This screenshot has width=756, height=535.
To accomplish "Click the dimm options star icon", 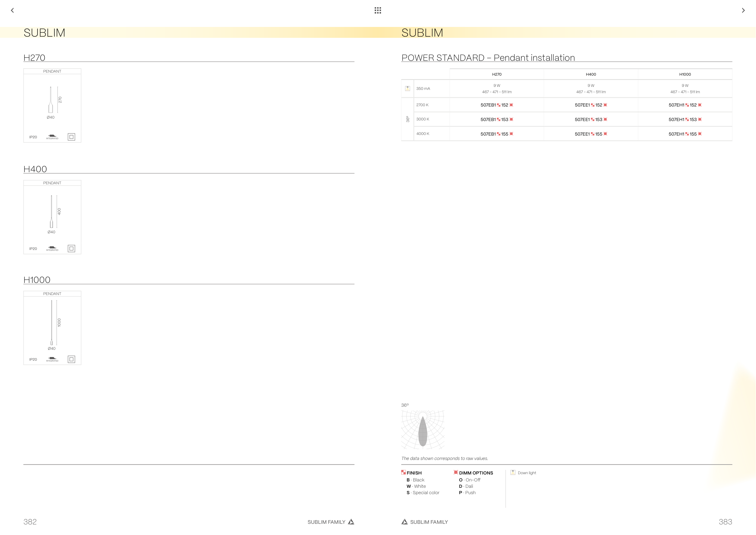I will [456, 472].
